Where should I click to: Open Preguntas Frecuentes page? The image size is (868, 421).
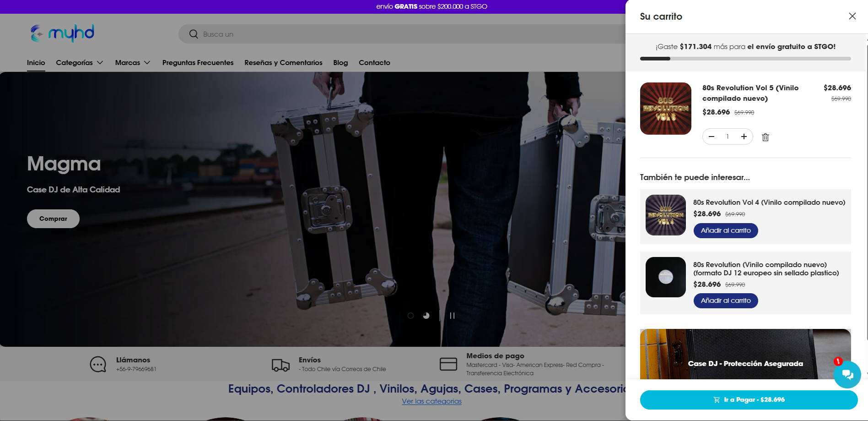[198, 63]
